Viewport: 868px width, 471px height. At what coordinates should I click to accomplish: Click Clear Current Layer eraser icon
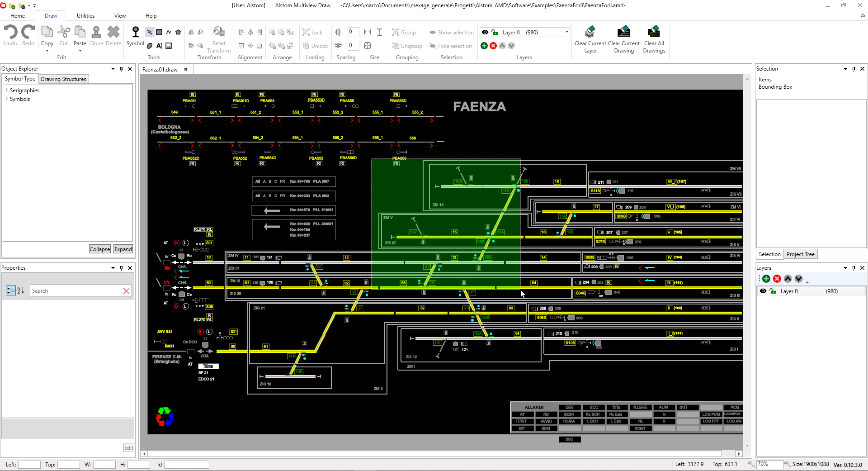point(590,32)
